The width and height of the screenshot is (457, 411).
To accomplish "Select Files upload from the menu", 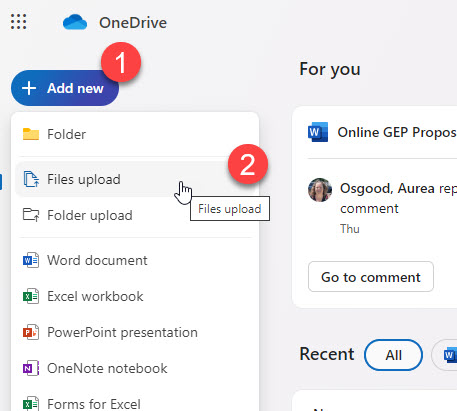I will 135,179.
